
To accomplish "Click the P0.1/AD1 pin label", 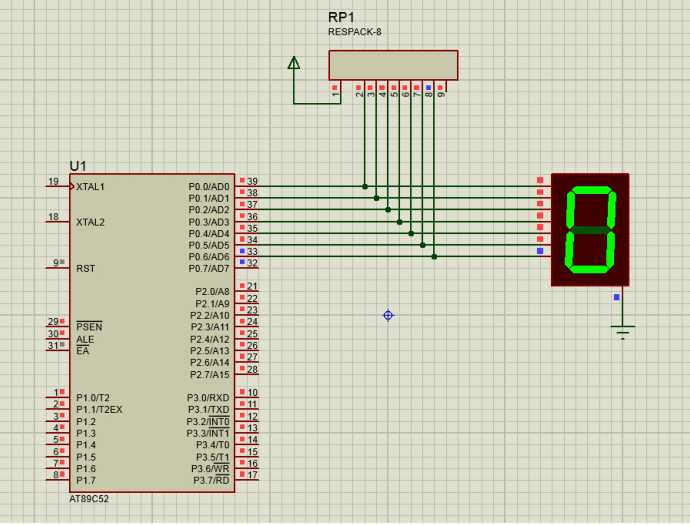I will point(209,198).
